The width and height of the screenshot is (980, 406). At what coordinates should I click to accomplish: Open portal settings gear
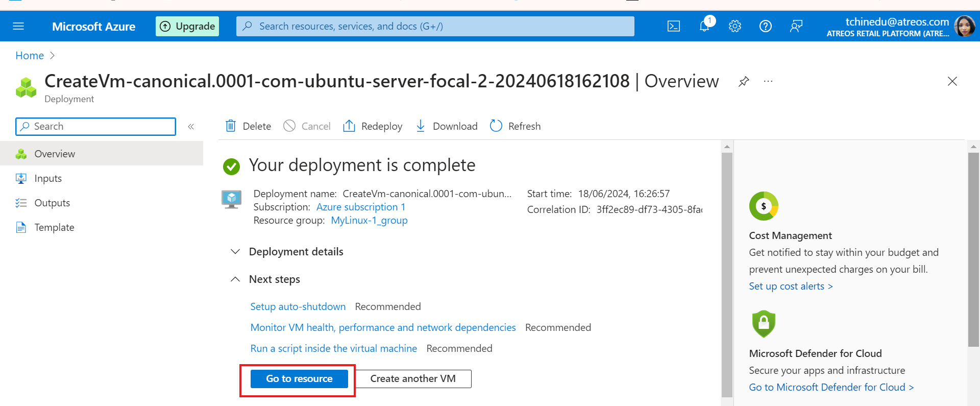pos(734,26)
